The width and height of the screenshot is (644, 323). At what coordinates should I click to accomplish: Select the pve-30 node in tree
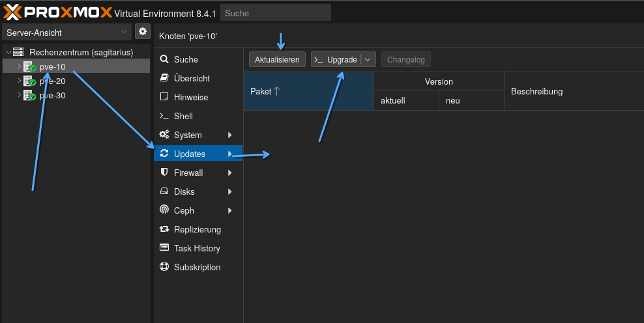click(52, 96)
